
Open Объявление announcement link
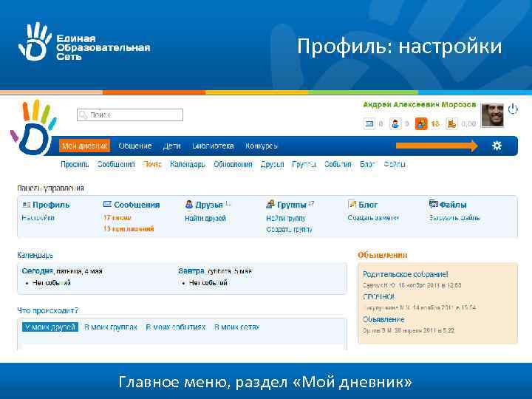(x=383, y=320)
